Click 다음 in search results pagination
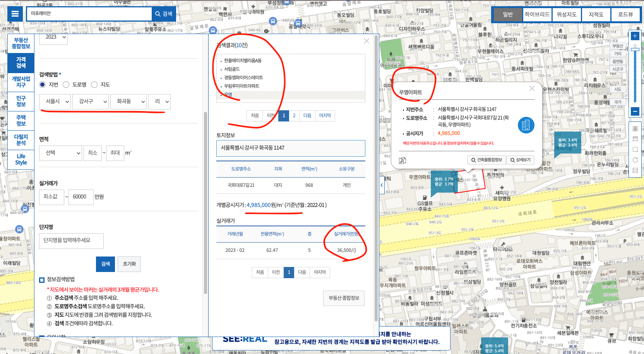The width and height of the screenshot is (644, 354). click(x=307, y=116)
